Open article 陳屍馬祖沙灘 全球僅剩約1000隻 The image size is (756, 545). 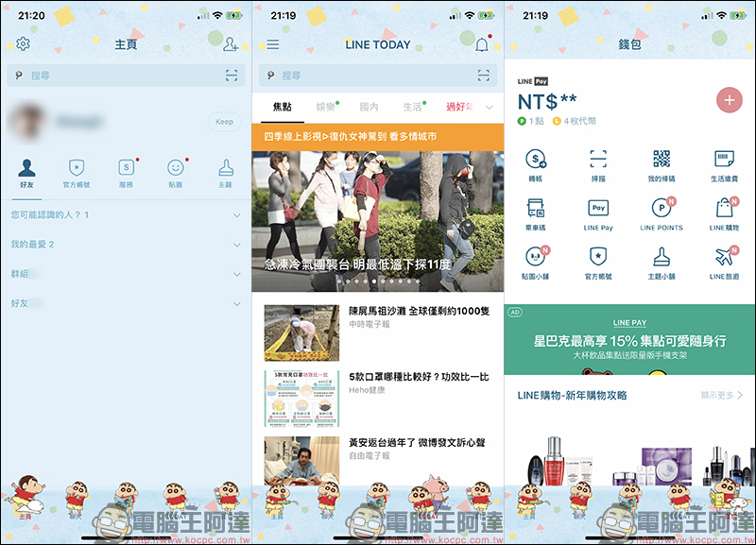(419, 311)
